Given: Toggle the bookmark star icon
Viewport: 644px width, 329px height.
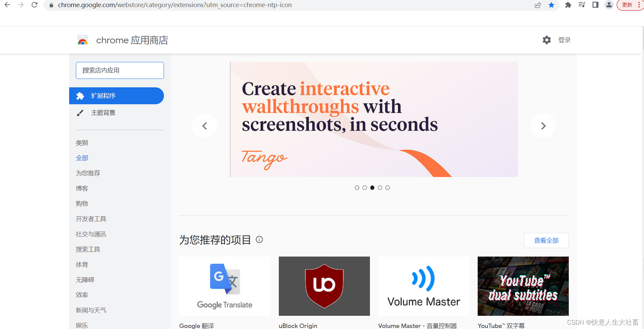Looking at the screenshot, I should point(552,5).
